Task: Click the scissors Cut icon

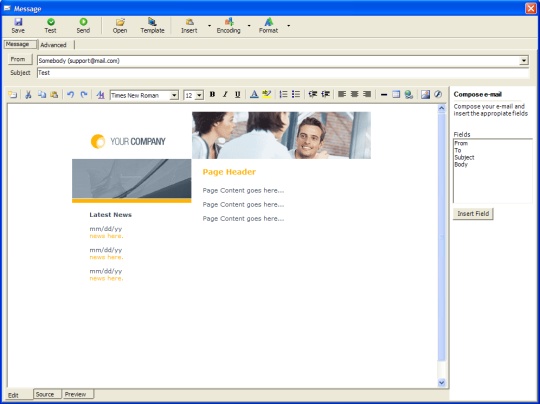Action: pyautogui.click(x=28, y=94)
